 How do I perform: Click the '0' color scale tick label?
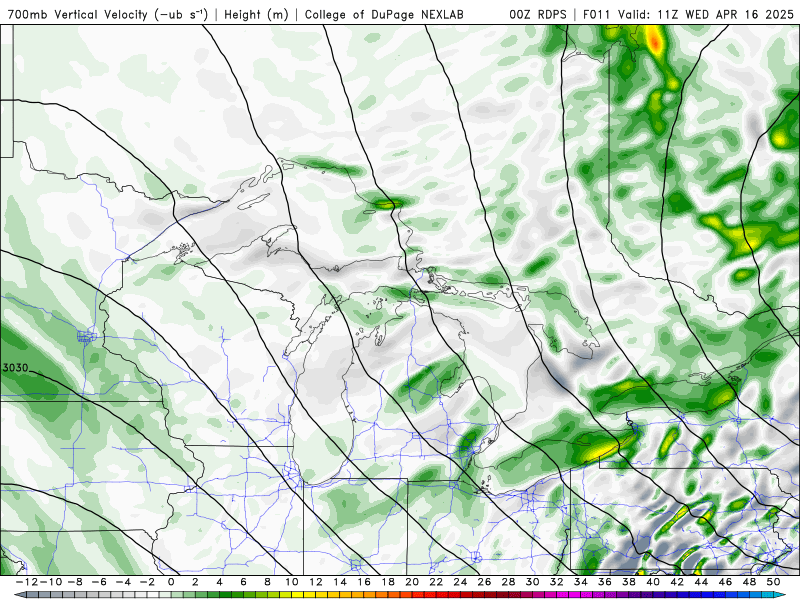coord(171,582)
